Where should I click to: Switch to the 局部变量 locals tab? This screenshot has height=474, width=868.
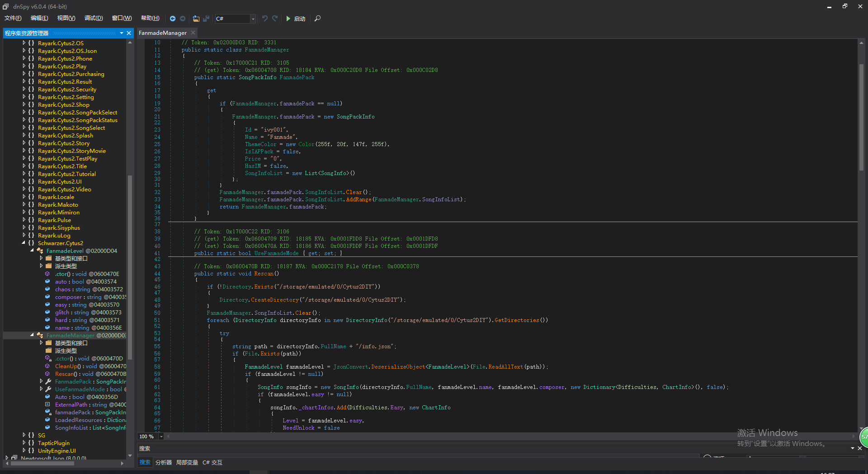click(187, 462)
